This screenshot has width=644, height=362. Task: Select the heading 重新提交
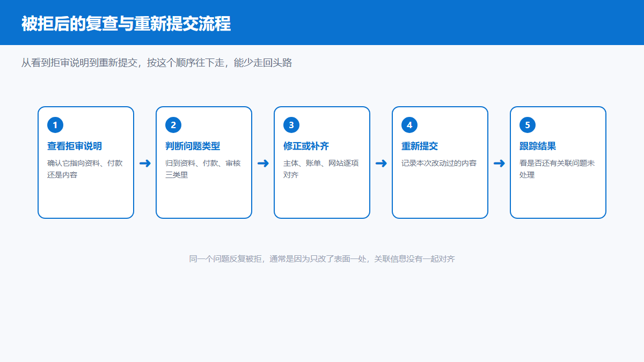tap(420, 146)
